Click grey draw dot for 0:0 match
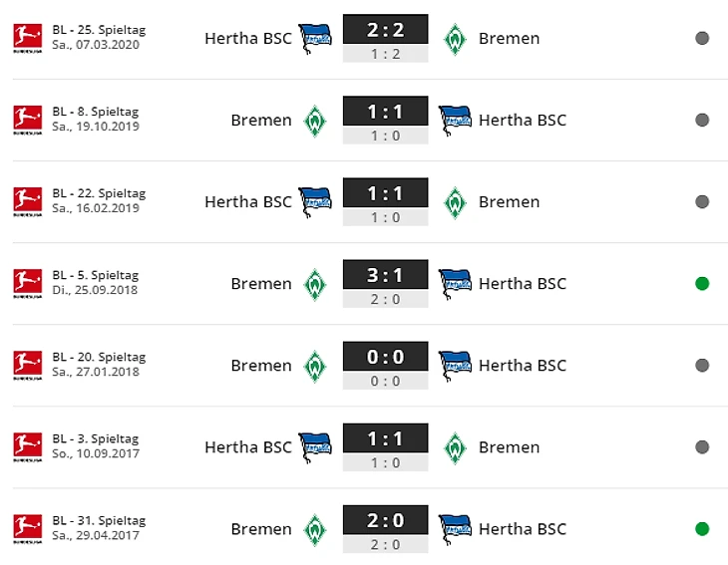Viewport: 728px width, 565px height. coord(702,365)
